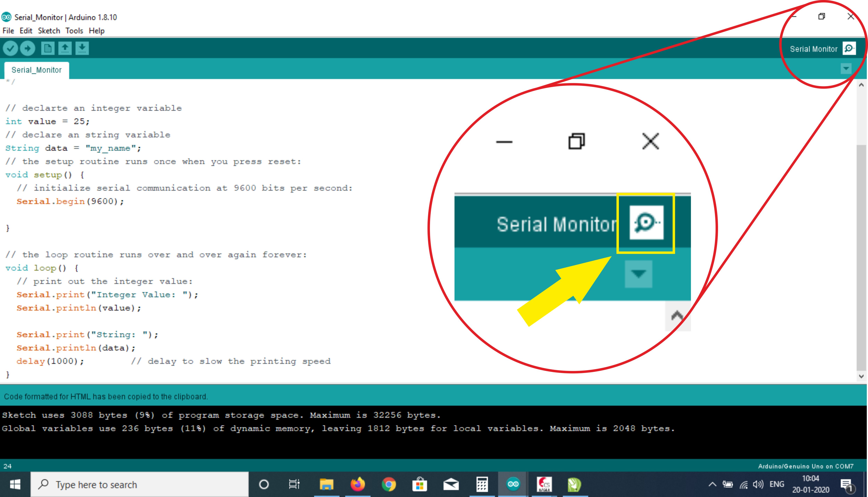
Task: Click the 'Sketch uses 3088 bytes' console line
Action: click(x=221, y=415)
